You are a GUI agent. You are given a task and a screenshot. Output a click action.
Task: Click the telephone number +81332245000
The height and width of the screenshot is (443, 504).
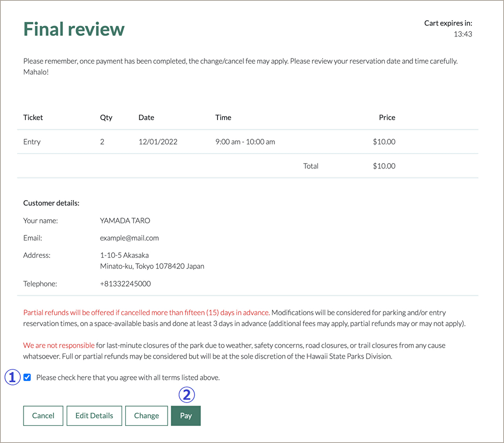click(125, 284)
